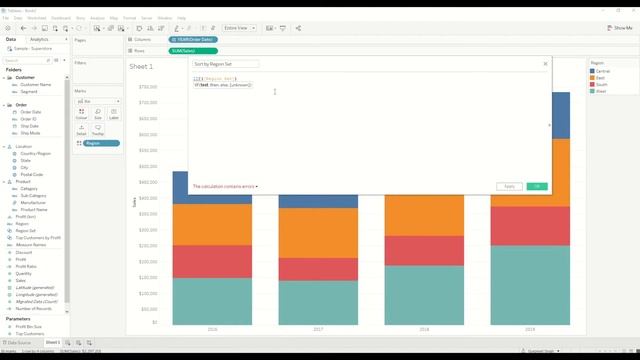Image resolution: width=640 pixels, height=360 pixels.
Task: Open the Marks type Bar dropdown
Action: point(98,101)
